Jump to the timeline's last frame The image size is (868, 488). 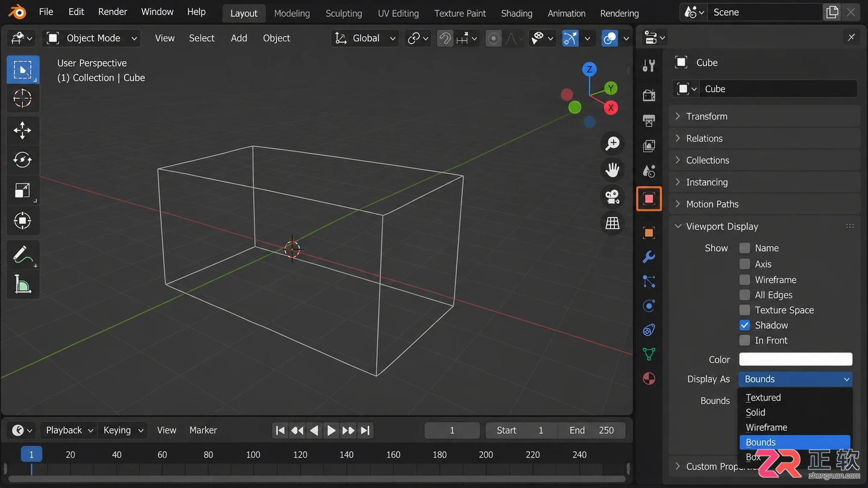(x=365, y=430)
